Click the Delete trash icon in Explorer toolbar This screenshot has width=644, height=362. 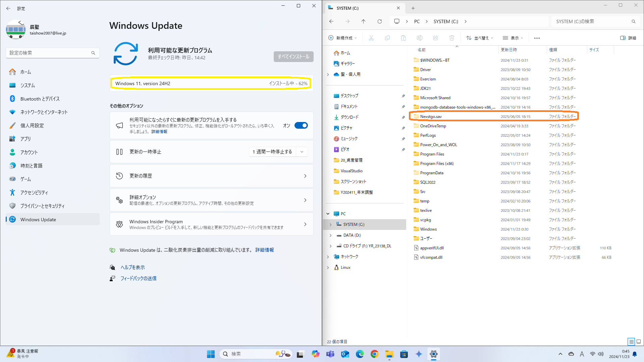point(451,38)
